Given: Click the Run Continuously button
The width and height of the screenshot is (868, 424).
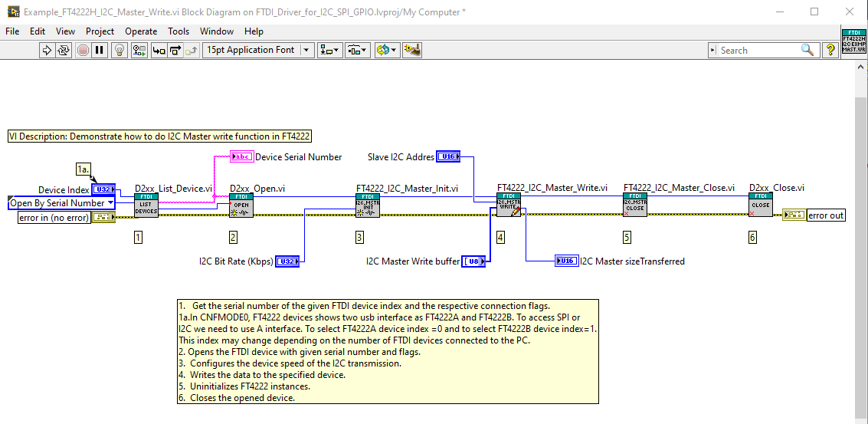Looking at the screenshot, I should (x=64, y=50).
